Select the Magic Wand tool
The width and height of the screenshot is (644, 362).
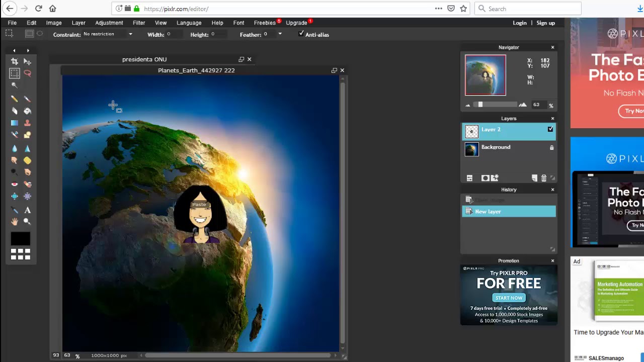[x=14, y=86]
